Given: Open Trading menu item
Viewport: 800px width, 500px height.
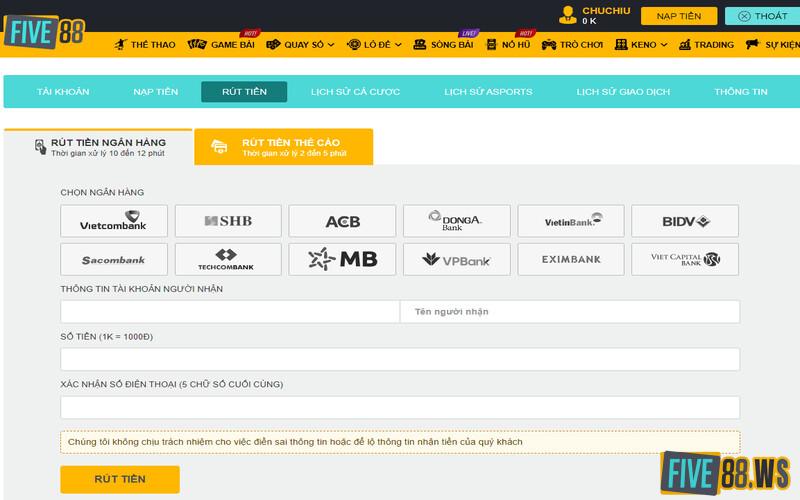Looking at the screenshot, I should pos(714,45).
